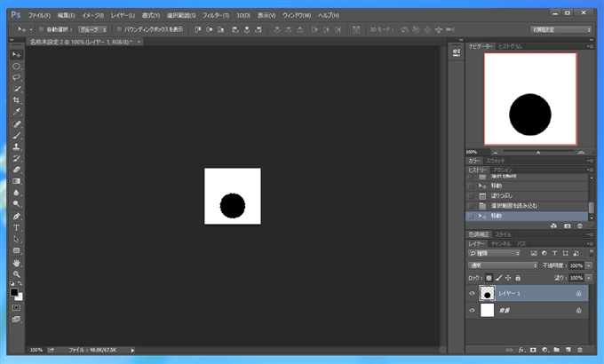
Task: Switch to the チャンネル tab
Action: click(x=501, y=243)
